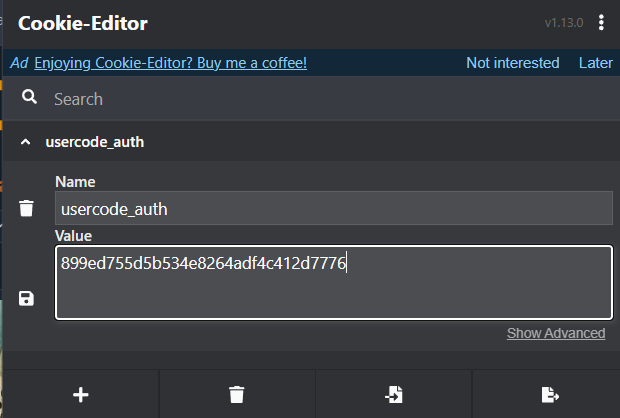The width and height of the screenshot is (620, 418).
Task: Click the Cookie-Editor title
Action: [83, 23]
